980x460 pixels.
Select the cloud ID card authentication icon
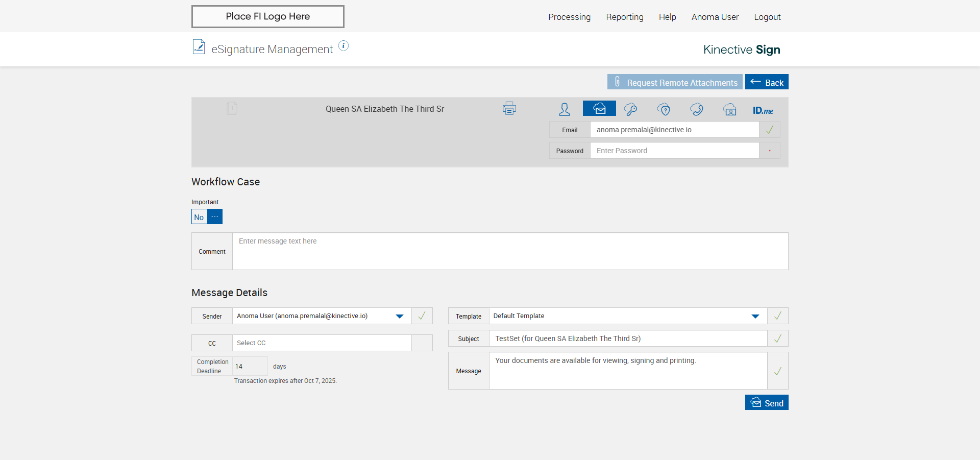click(730, 109)
